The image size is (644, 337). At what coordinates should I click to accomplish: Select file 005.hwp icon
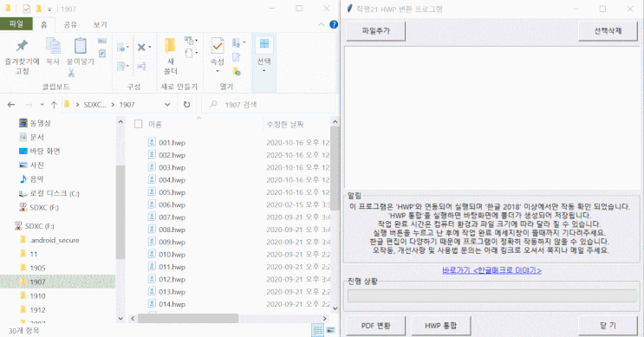click(152, 192)
